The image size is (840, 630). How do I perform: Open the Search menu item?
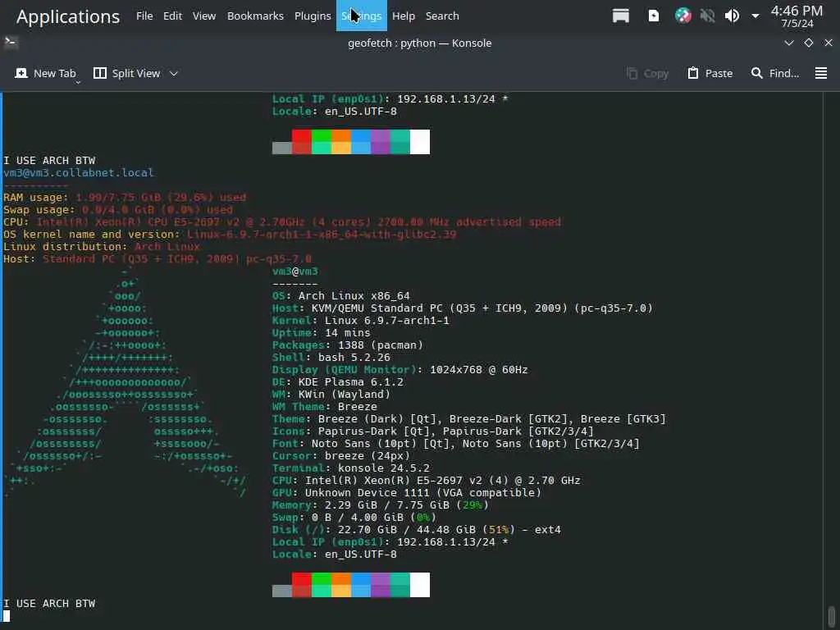click(x=442, y=16)
